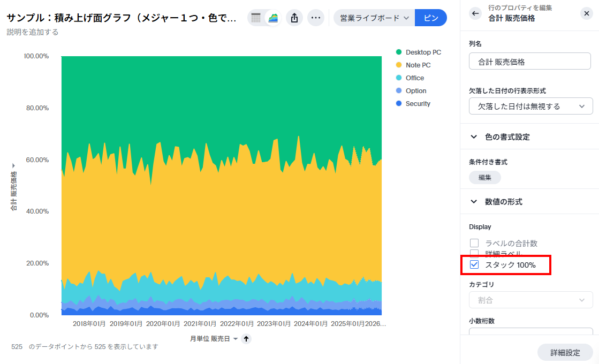
Task: Click the Y-axis 合計 販売価格 caret
Action: 13,166
